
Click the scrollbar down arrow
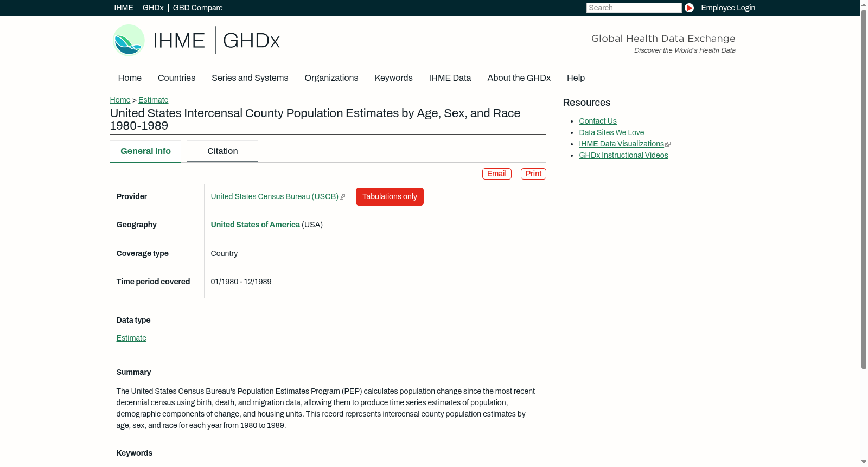tap(864, 463)
